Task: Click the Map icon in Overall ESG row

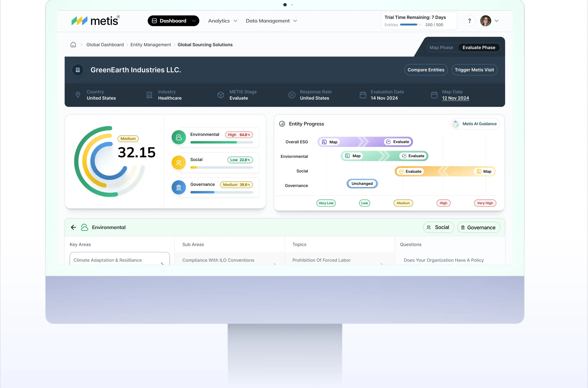Action: (324, 142)
